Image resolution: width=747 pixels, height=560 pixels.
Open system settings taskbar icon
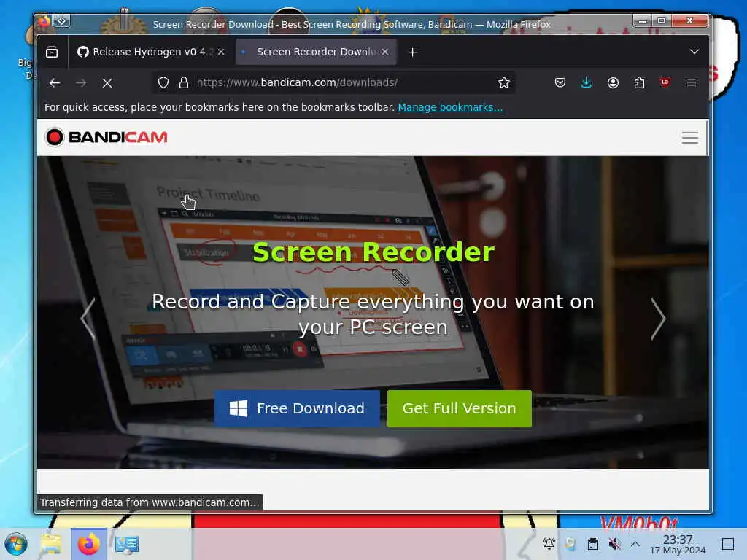(x=126, y=544)
